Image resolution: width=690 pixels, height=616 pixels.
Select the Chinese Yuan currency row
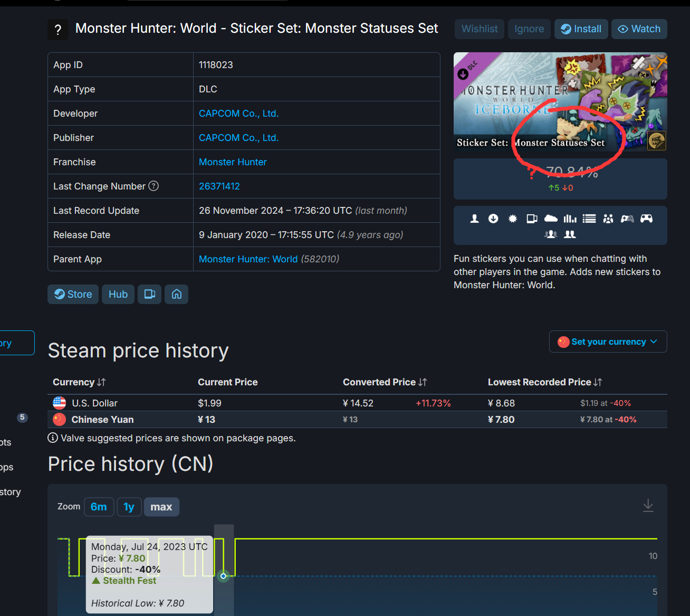point(357,420)
